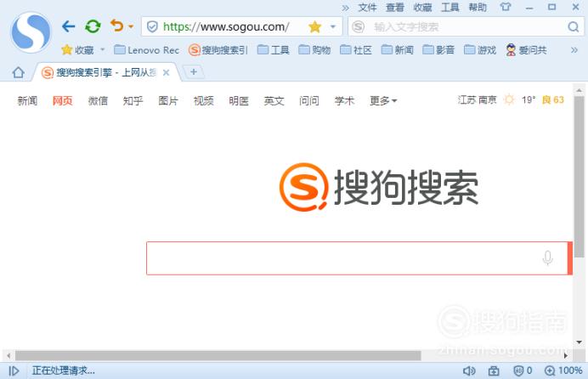Open the 帮助 menu
588x379 pixels.
click(x=478, y=8)
